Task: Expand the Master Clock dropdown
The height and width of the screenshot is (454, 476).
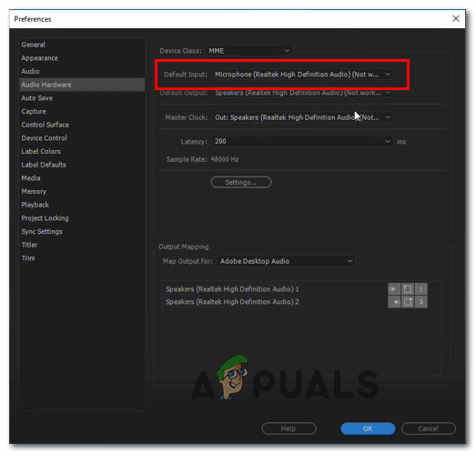Action: click(x=302, y=117)
